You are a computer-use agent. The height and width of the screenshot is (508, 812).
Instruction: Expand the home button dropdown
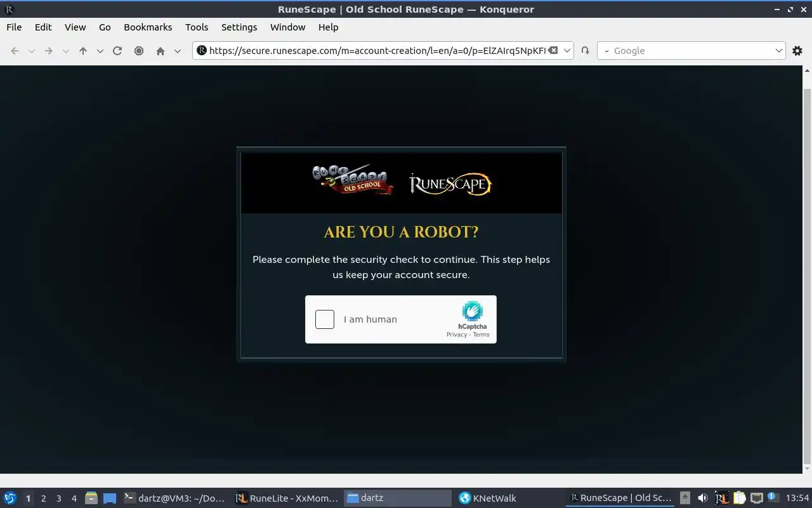(x=178, y=51)
